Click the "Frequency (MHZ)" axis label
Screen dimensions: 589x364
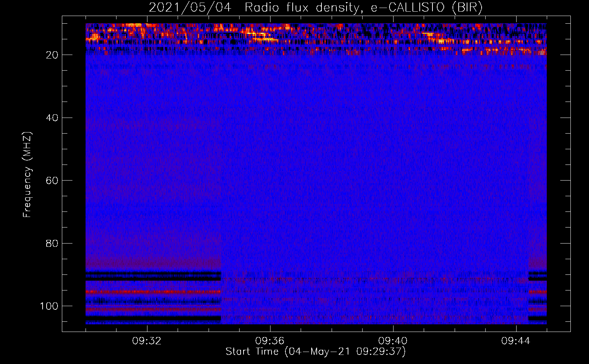click(28, 174)
